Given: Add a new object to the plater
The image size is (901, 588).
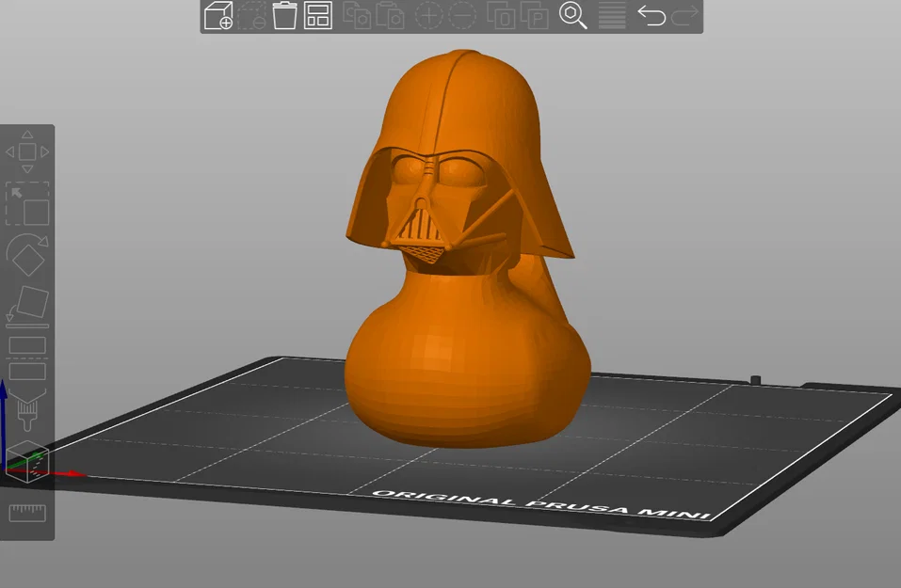Looking at the screenshot, I should [x=217, y=16].
